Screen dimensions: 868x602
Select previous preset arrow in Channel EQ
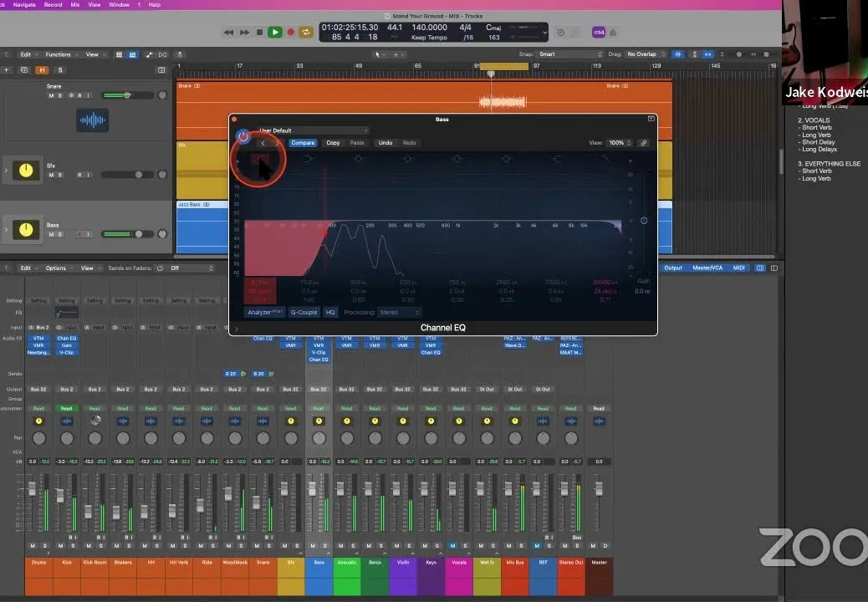(x=263, y=143)
